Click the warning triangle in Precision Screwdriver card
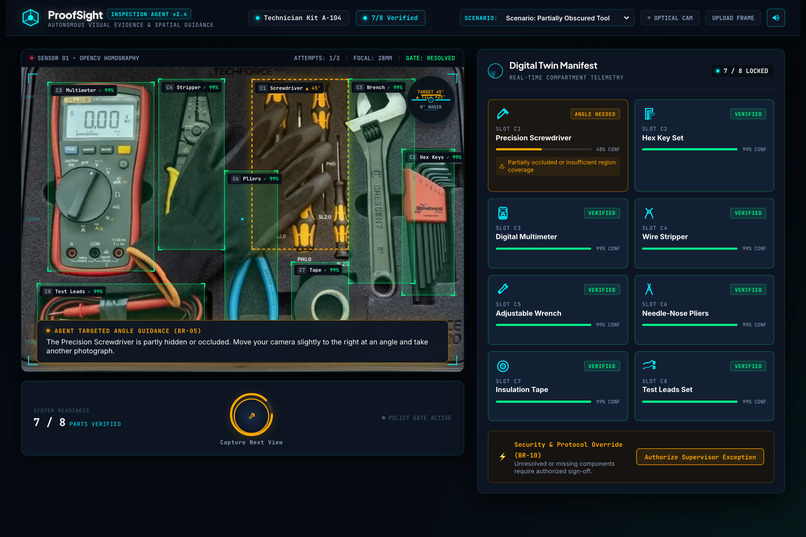Screen dimensions: 806x537 [502, 166]
